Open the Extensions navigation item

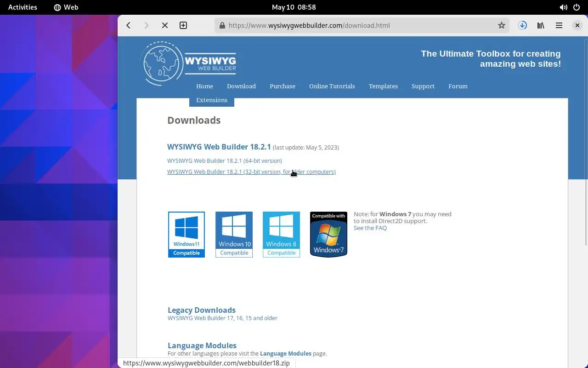(212, 100)
